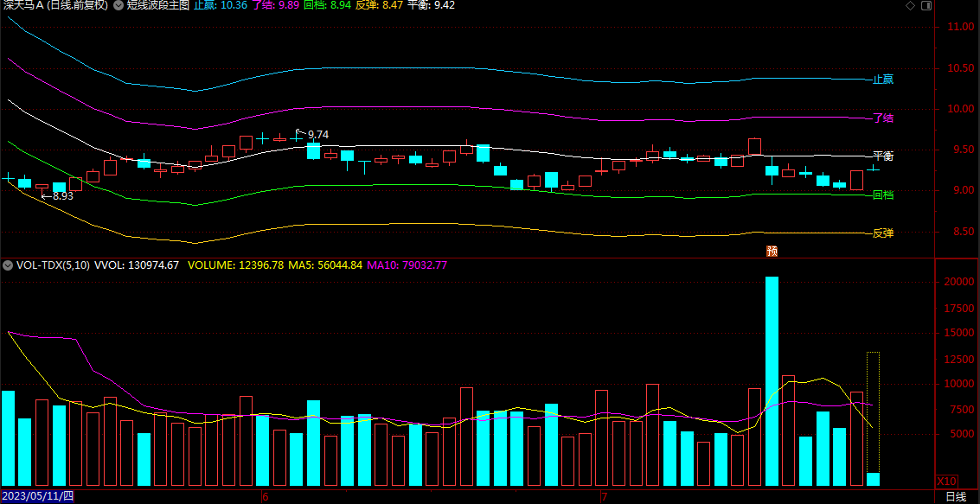Click the 20000 volume axis label
The image size is (980, 504).
(959, 282)
